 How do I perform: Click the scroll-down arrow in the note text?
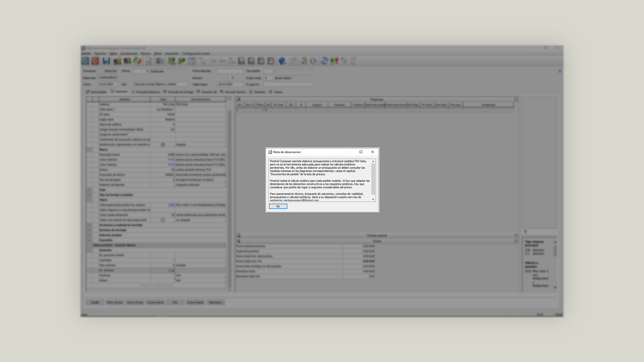click(x=373, y=199)
